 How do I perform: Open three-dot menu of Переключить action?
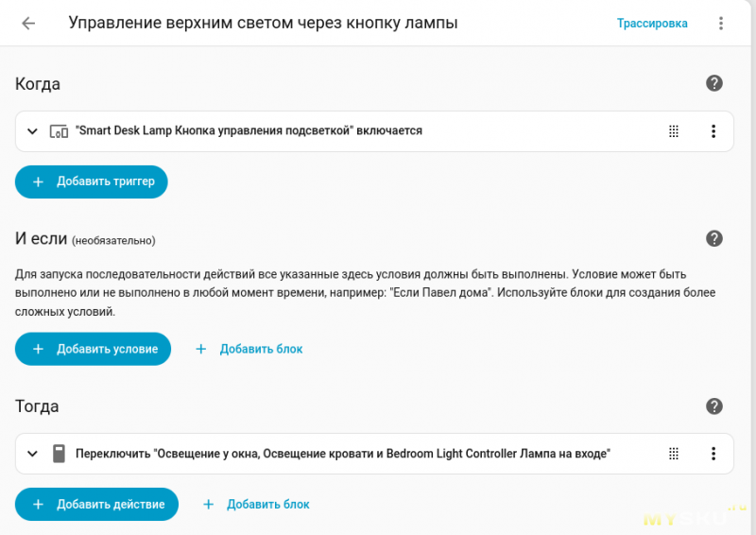coord(713,454)
